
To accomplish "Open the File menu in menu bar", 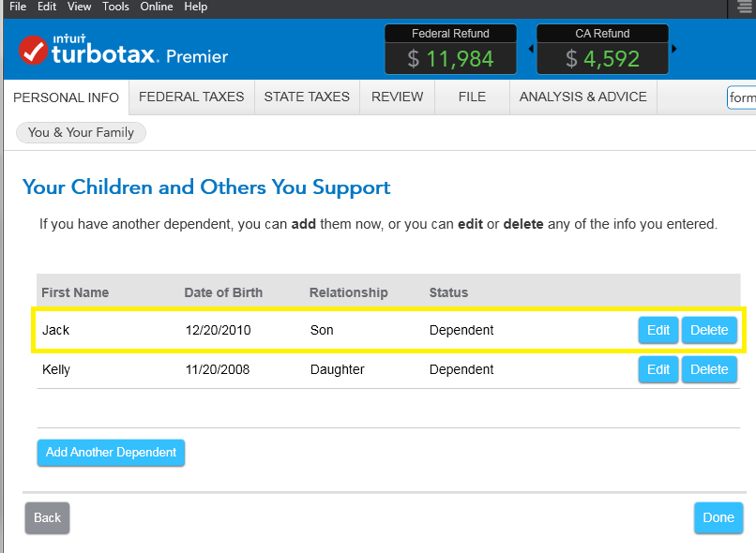I will tap(18, 7).
